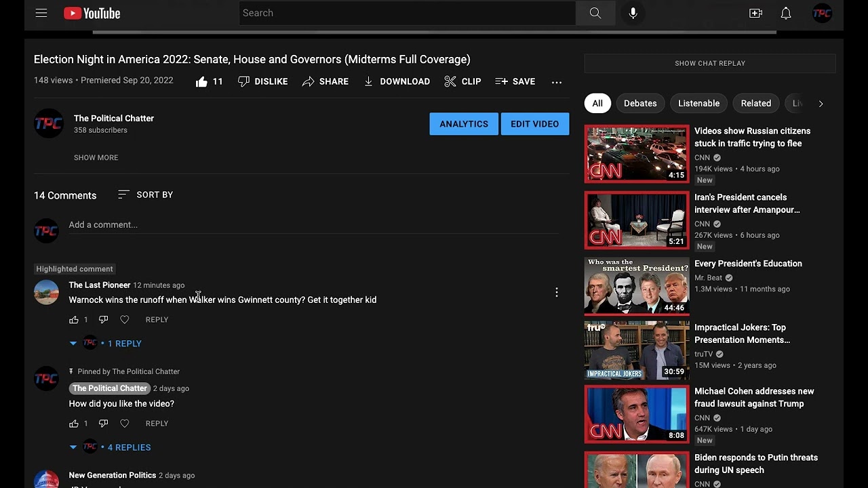
Task: Open New Generation Politics commenter avatar
Action: [x=46, y=479]
